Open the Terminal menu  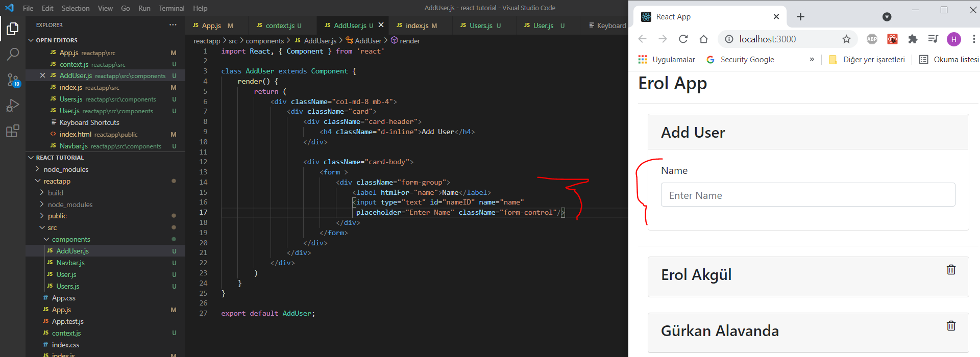(171, 8)
